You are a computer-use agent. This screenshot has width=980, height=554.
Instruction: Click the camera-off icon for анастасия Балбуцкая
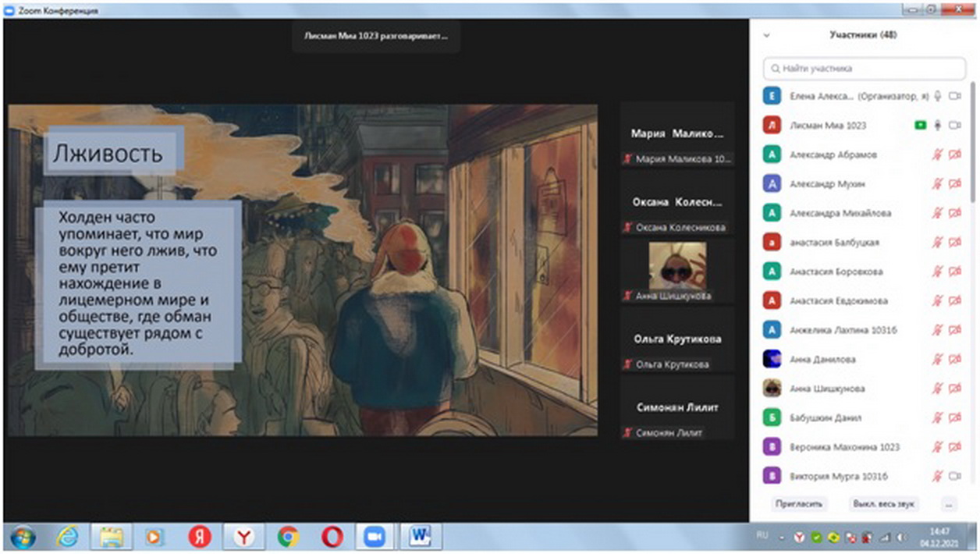coord(953,242)
